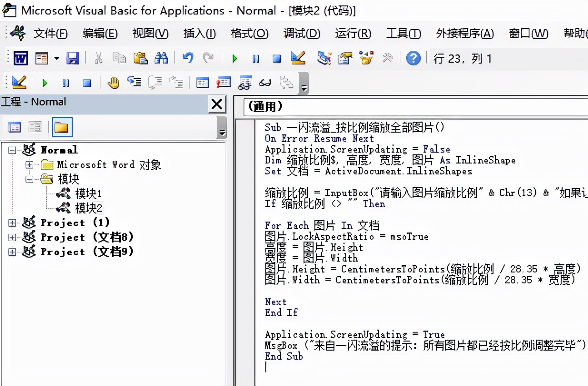Open Visual Basic Help question mark
This screenshot has width=588, height=386.
point(413,58)
